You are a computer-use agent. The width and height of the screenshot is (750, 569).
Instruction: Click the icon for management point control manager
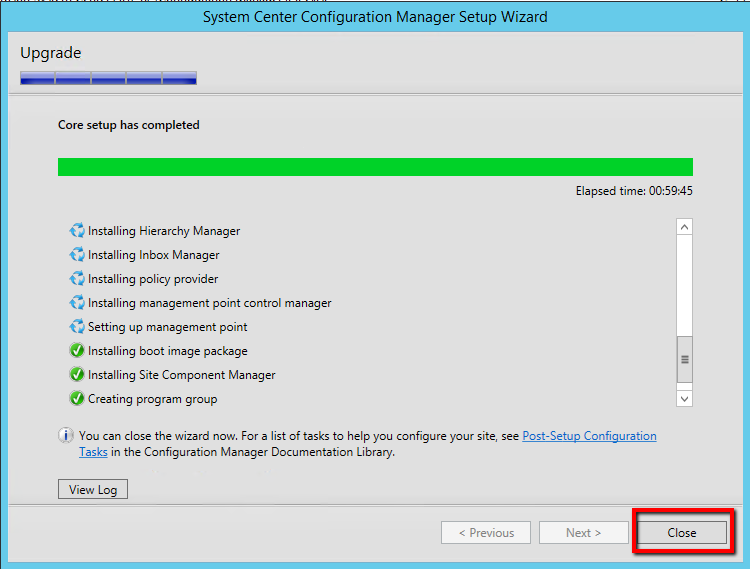(x=77, y=303)
